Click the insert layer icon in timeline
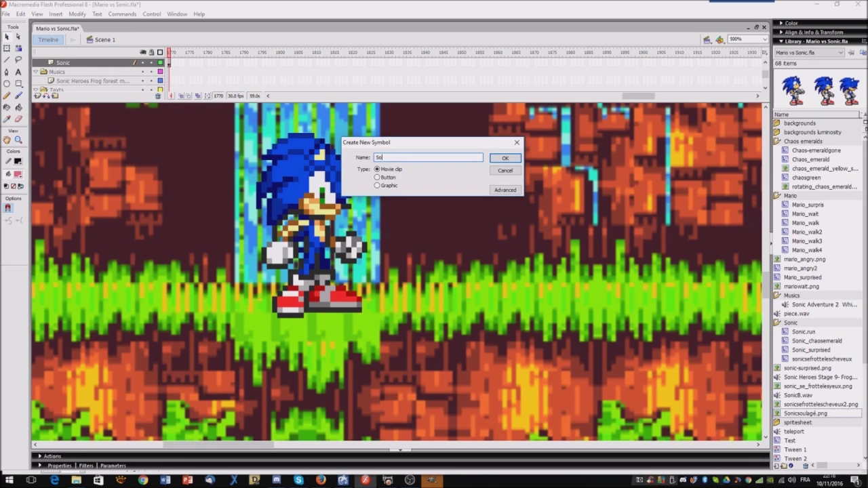The image size is (868, 488). click(37, 96)
